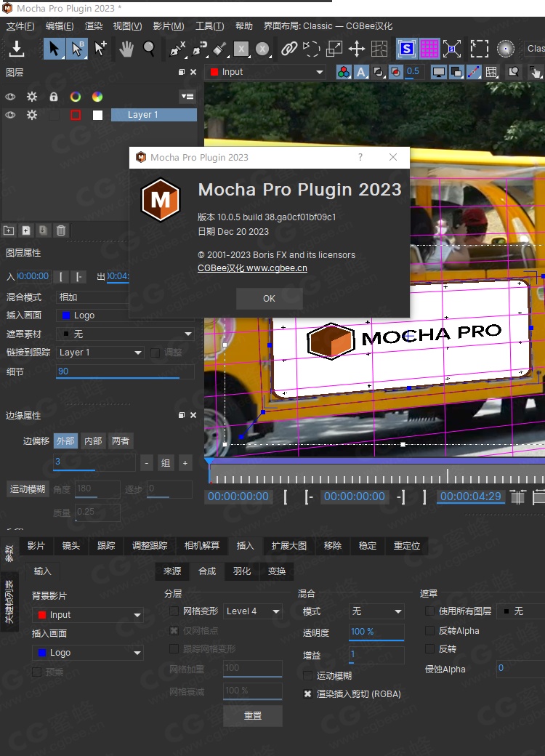This screenshot has height=756, width=545.
Task: Click OK in the about dialog
Action: click(x=270, y=299)
